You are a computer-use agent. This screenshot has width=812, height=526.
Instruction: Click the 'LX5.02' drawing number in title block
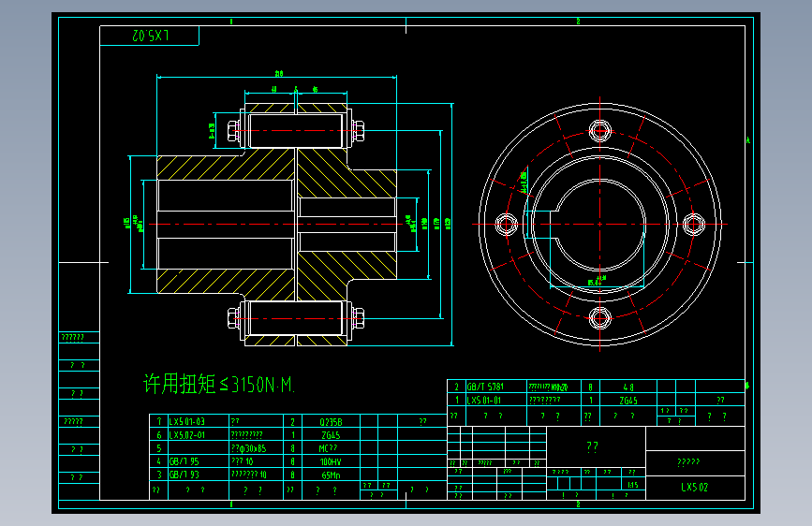pyautogui.click(x=694, y=488)
